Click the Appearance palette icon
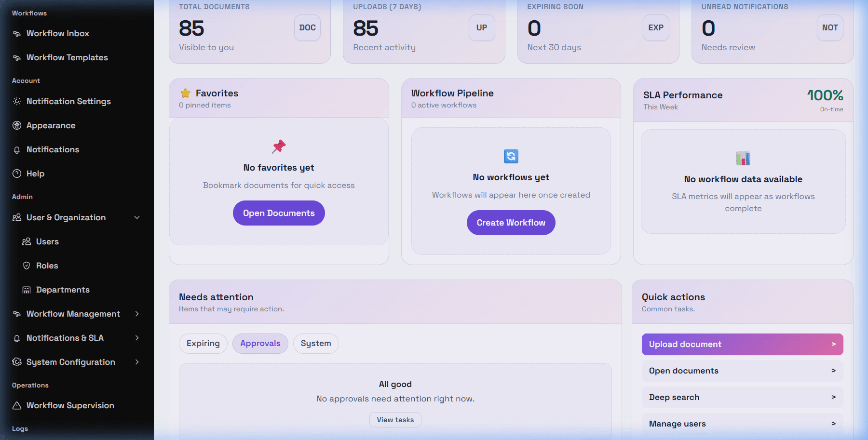868x440 pixels. [x=17, y=125]
